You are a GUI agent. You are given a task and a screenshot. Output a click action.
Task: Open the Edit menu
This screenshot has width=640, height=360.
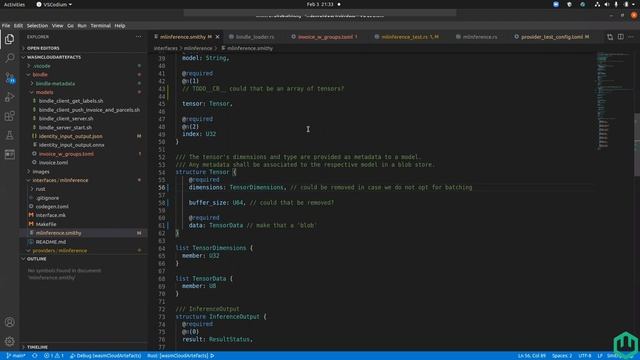(18, 26)
